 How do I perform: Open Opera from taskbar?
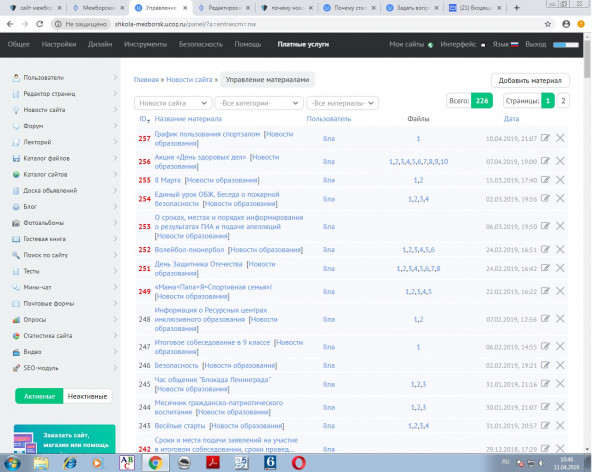(298, 463)
